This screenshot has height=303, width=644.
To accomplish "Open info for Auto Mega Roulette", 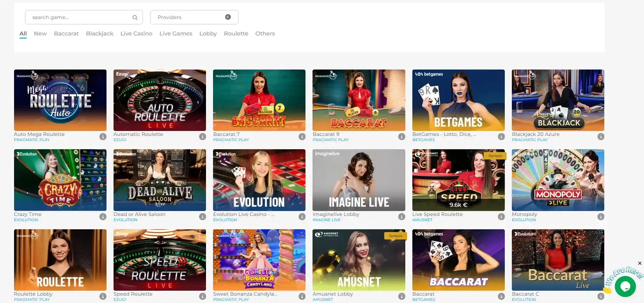I will (103, 137).
